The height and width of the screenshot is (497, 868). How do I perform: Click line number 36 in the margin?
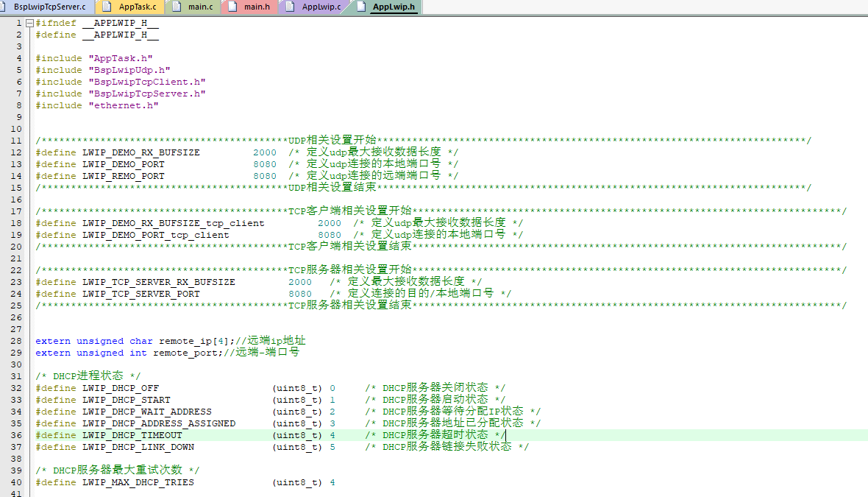point(16,435)
